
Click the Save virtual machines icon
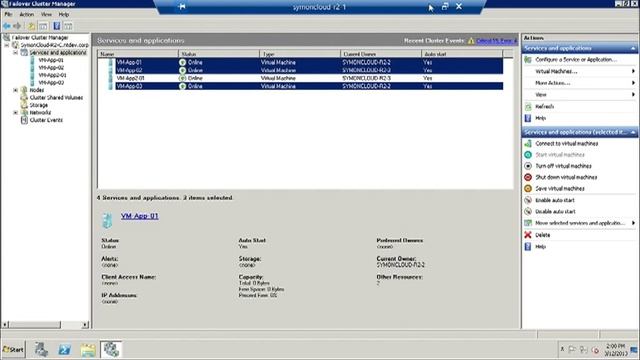click(x=528, y=189)
